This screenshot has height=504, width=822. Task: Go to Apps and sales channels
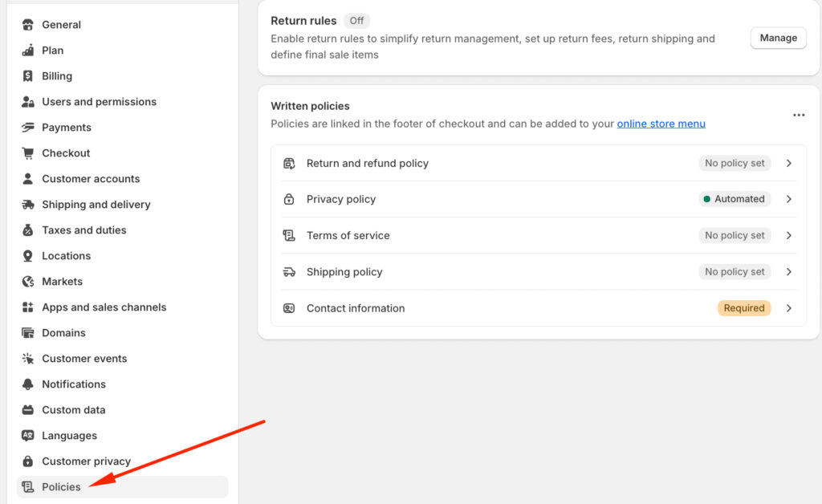[104, 307]
